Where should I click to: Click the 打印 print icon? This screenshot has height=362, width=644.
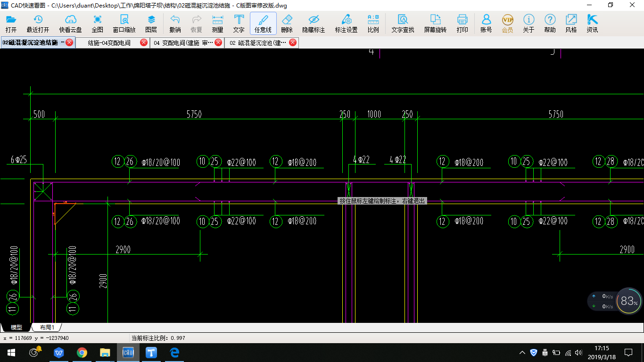coord(462,23)
